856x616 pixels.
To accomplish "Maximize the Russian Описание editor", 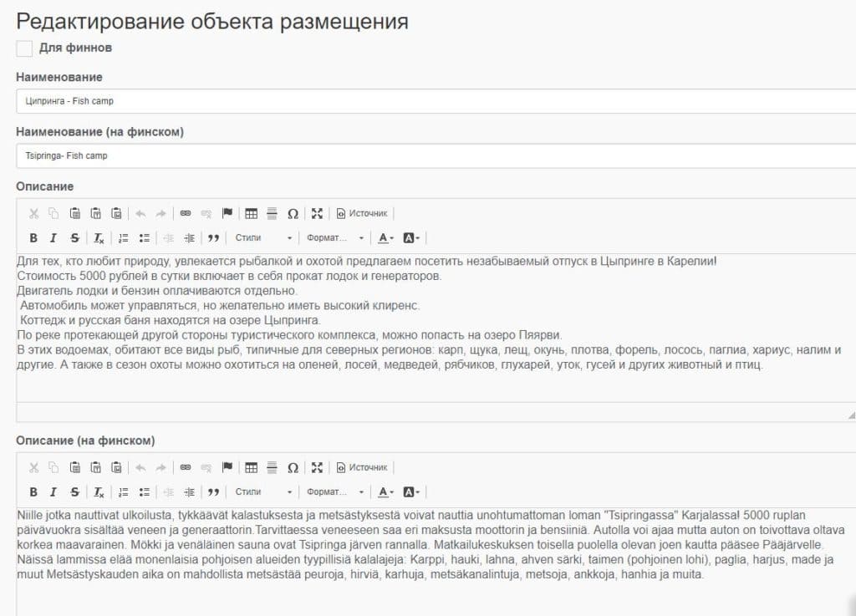I will [317, 213].
